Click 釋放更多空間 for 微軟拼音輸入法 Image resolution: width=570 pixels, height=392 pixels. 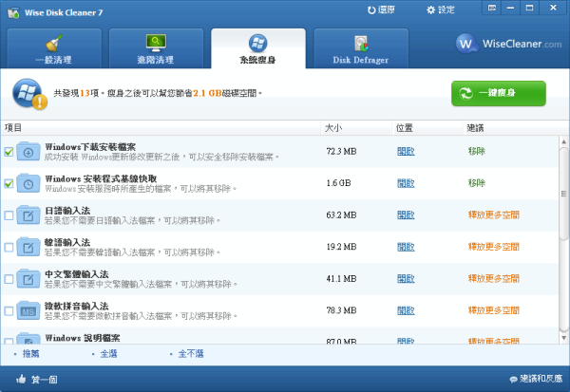coord(494,310)
